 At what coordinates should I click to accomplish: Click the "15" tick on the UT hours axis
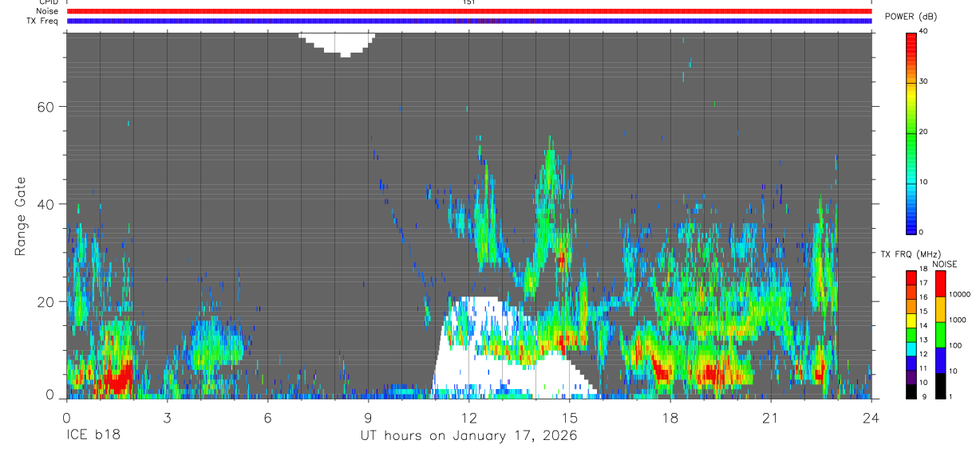569,418
